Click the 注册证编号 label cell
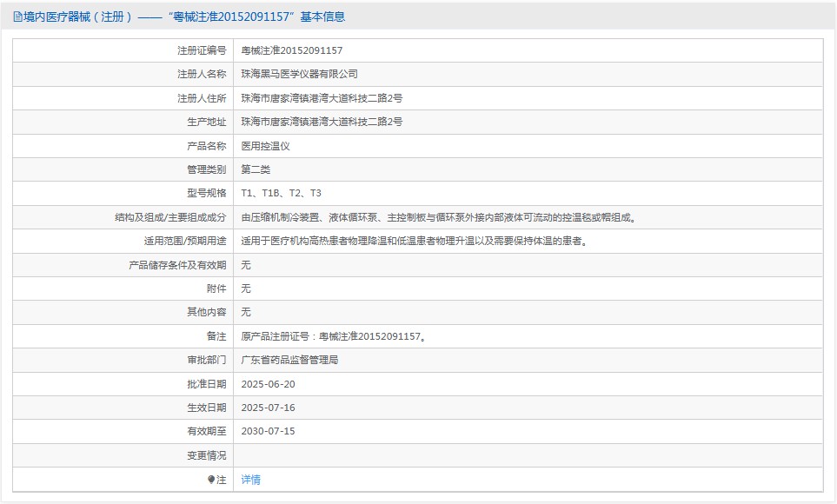This screenshot has width=837, height=504. click(123, 50)
